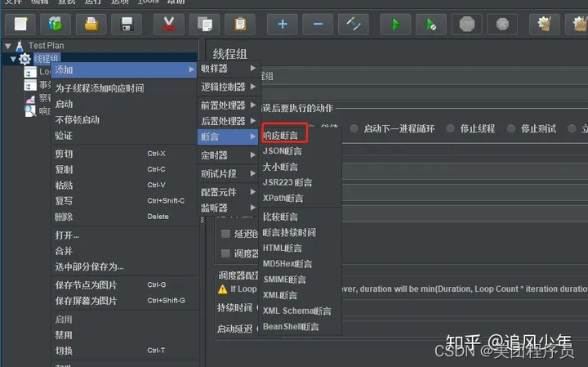588x367 pixels.
Task: Expand the 定时器 submenu
Action: (x=229, y=155)
